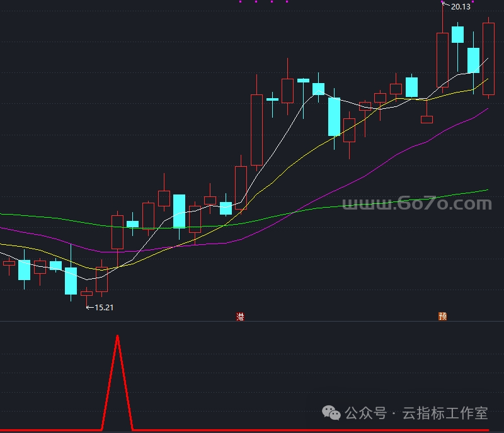Open the www.6o7o.com watermark link

coord(416,203)
